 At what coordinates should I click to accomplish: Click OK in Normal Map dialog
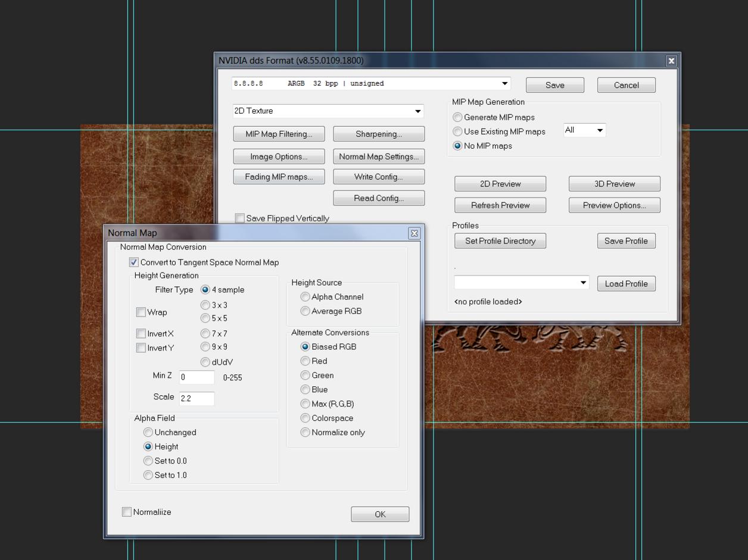click(380, 514)
